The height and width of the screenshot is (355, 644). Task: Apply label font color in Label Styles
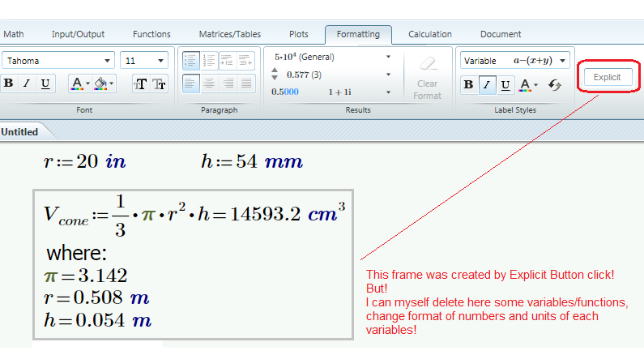pos(525,85)
